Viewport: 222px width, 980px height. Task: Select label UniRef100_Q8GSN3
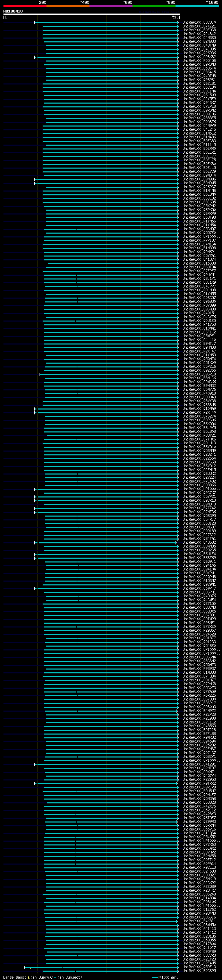[199, 608]
